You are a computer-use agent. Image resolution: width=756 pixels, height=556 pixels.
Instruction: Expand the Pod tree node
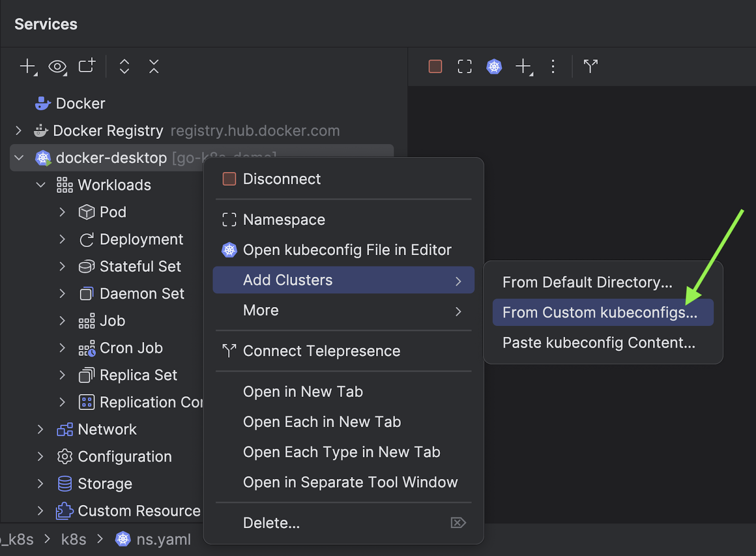click(62, 212)
